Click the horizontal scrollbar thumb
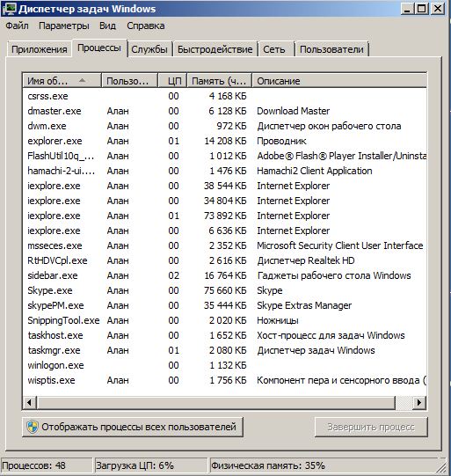Screen dimensions: 451x476 click(x=215, y=403)
